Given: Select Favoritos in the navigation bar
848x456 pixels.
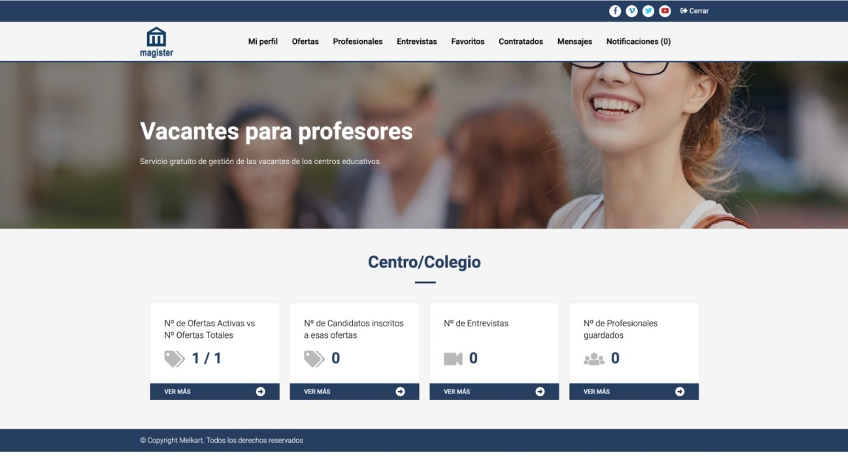Looking at the screenshot, I should click(468, 42).
